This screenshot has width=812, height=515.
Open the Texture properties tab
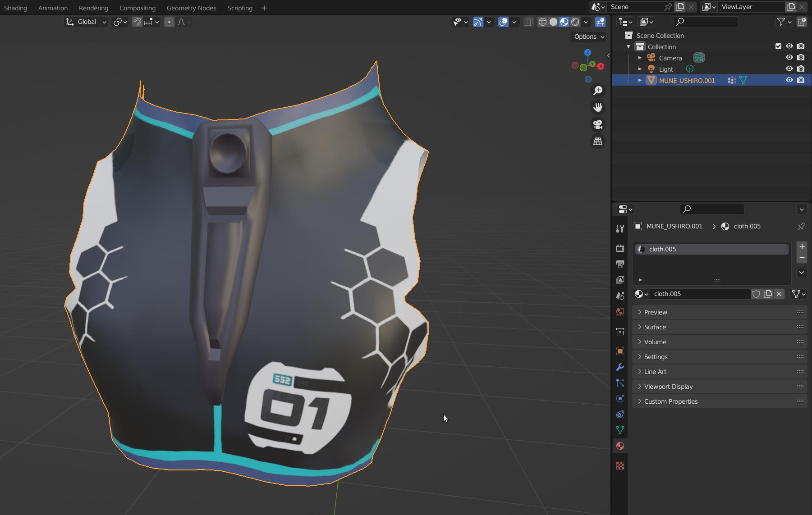(x=620, y=465)
